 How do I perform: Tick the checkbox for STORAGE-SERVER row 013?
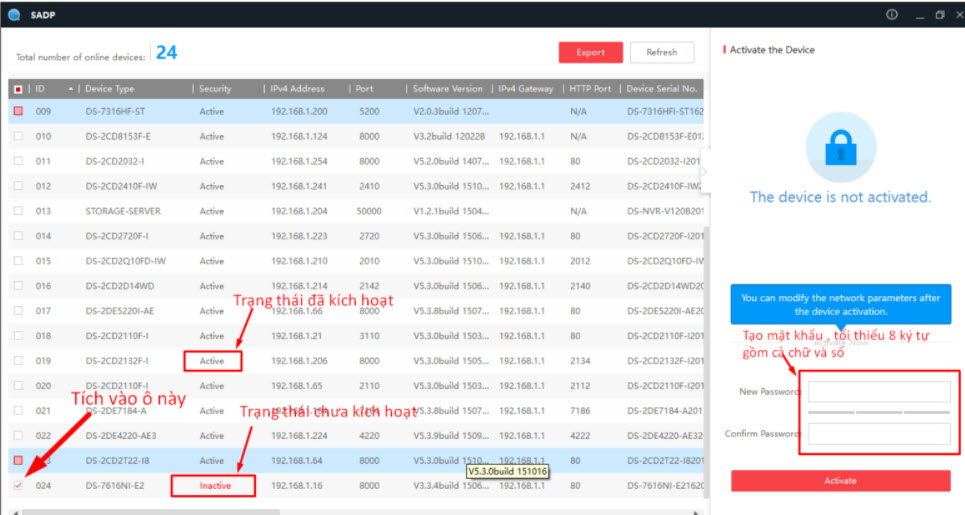[18, 211]
